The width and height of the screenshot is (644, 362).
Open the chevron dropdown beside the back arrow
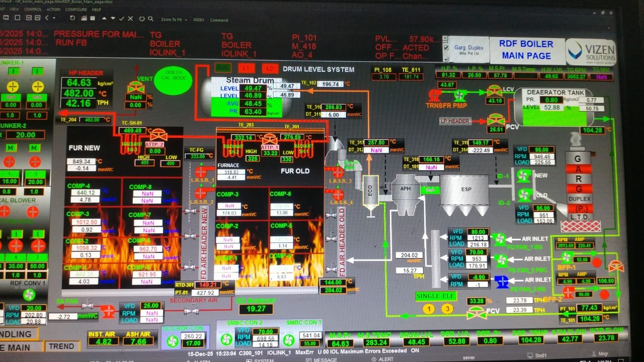point(53,19)
